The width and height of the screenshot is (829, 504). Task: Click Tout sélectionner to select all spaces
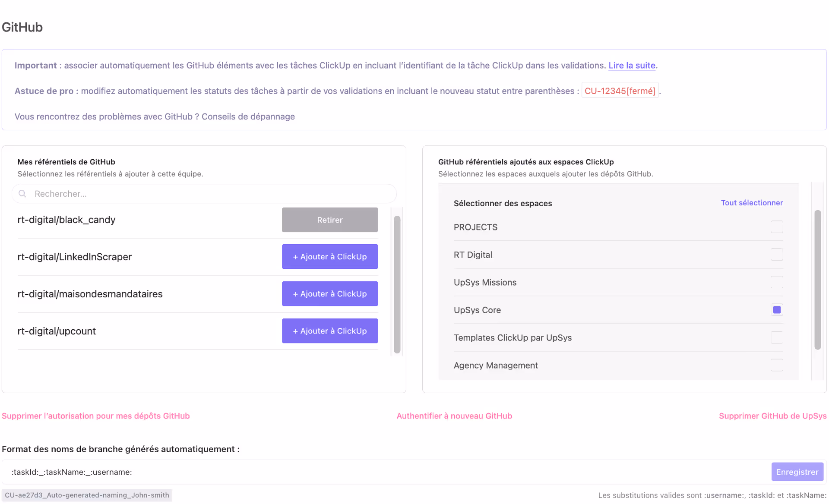tap(752, 202)
